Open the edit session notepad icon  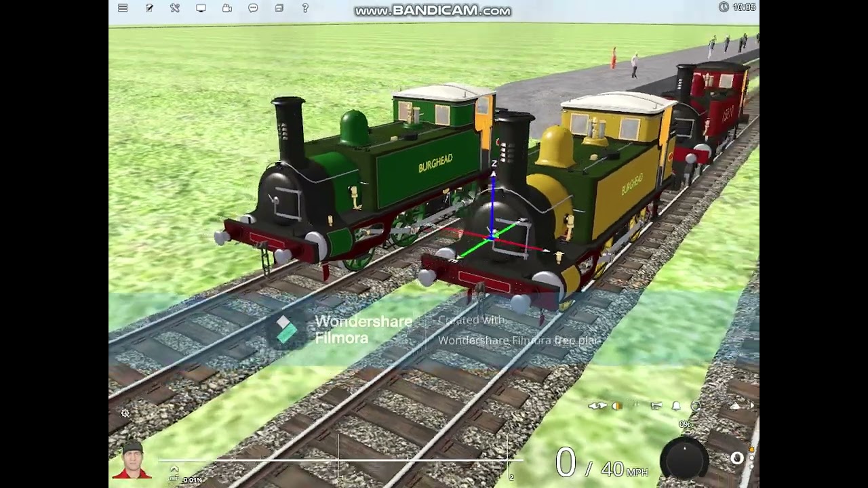pos(149,8)
